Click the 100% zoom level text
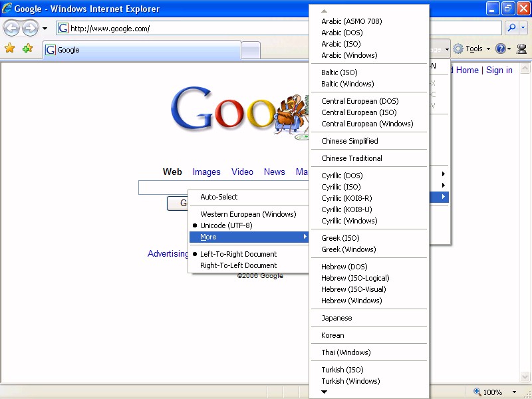Screen dimensions: 532x399 [x=492, y=392]
